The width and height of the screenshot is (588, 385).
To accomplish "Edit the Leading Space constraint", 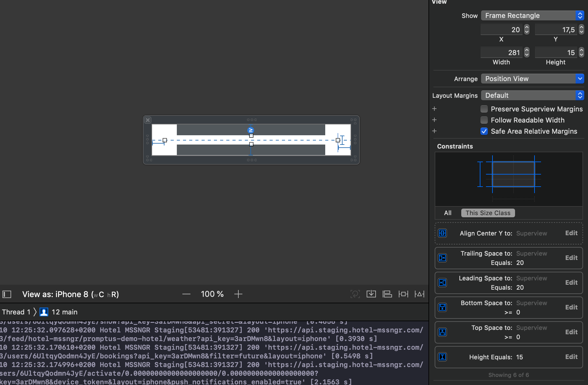I will (571, 283).
